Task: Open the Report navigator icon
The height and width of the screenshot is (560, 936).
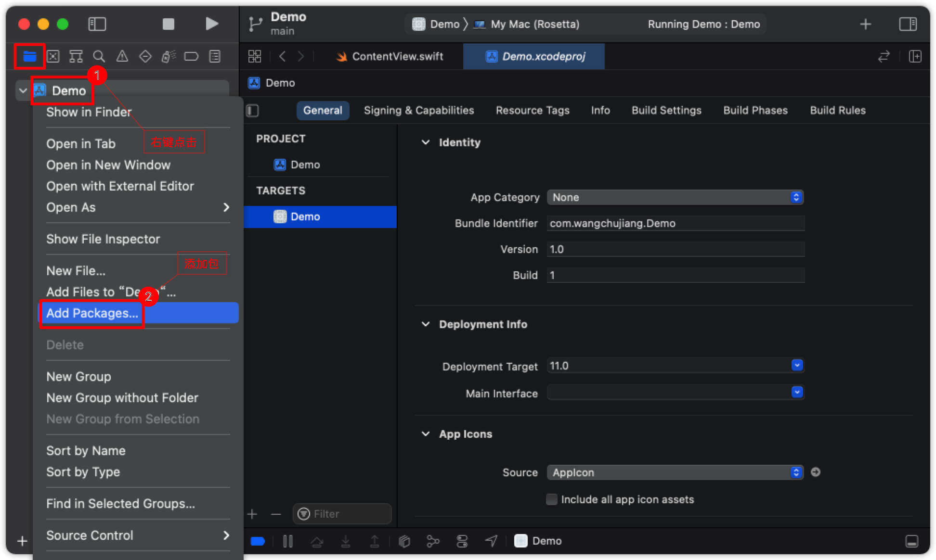Action: point(215,56)
